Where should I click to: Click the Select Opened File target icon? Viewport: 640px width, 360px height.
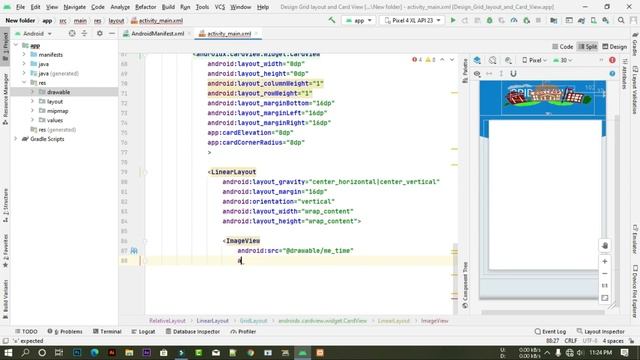[x=72, y=33]
